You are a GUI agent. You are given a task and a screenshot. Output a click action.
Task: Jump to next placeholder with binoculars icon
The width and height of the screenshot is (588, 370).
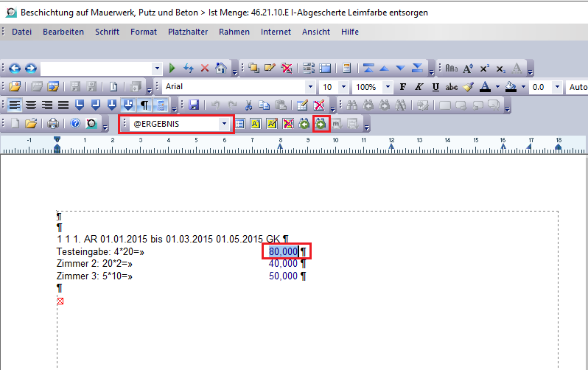pyautogui.click(x=321, y=124)
